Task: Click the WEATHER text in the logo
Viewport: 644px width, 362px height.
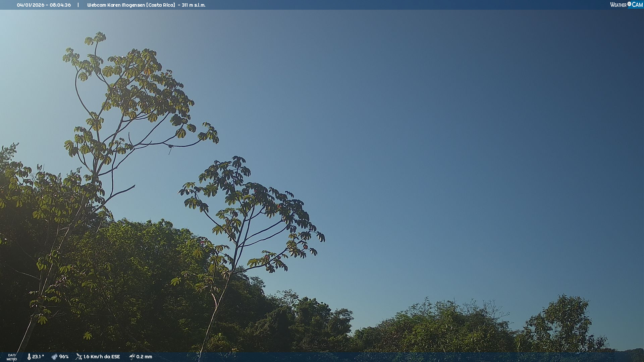Action: tap(618, 5)
